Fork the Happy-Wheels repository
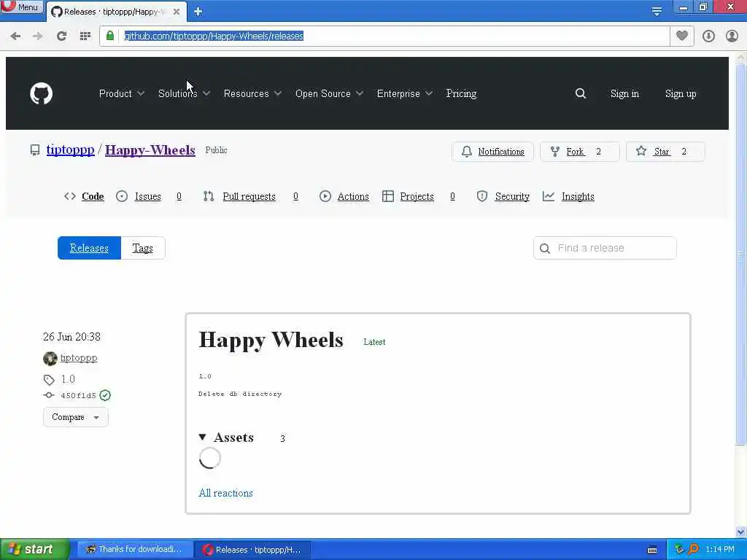Screen dimensions: 747x560 click(579, 152)
